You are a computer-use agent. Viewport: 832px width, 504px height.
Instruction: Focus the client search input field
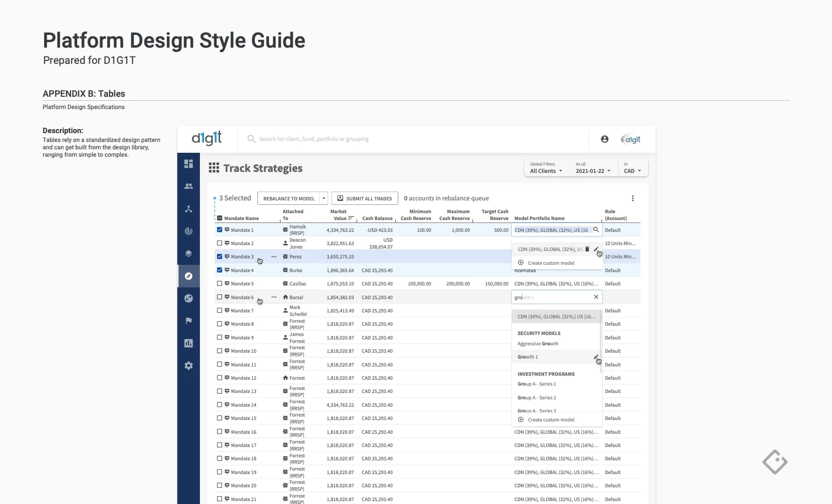tap(413, 139)
